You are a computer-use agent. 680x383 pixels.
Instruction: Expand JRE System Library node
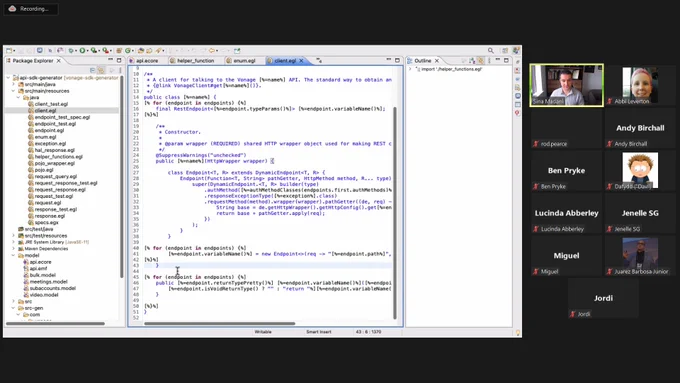[x=13, y=242]
